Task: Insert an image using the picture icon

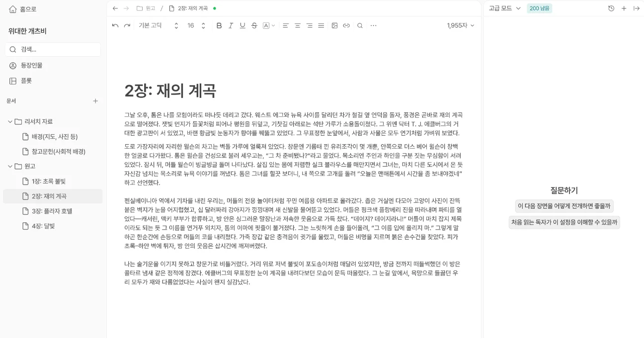Action: [334, 25]
